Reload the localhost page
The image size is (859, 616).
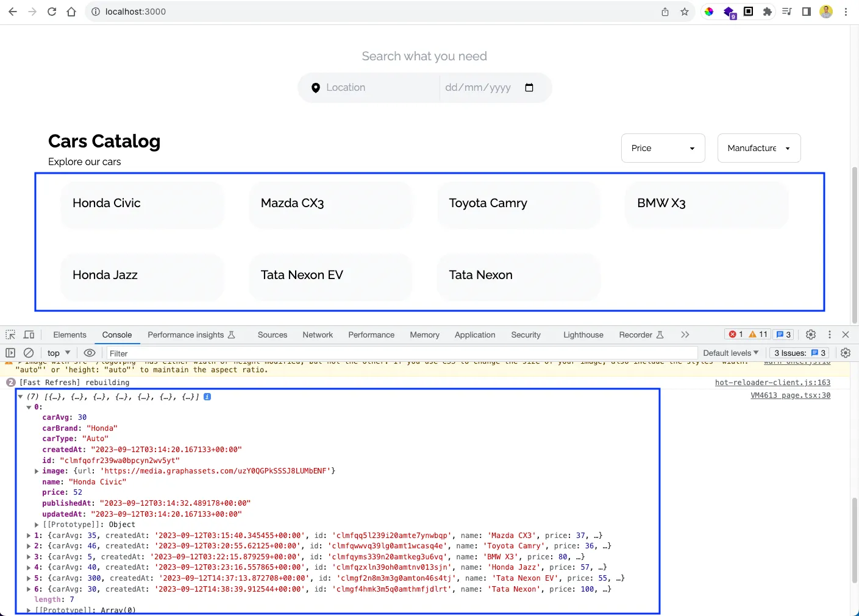(x=52, y=12)
